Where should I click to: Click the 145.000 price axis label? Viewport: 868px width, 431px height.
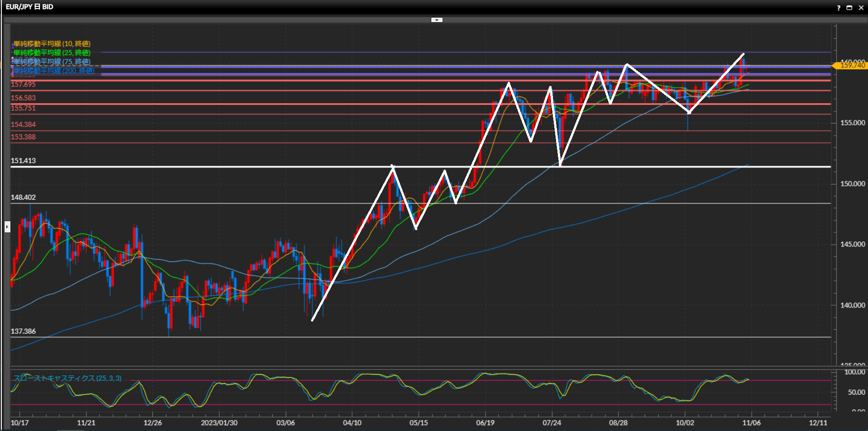[852, 244]
